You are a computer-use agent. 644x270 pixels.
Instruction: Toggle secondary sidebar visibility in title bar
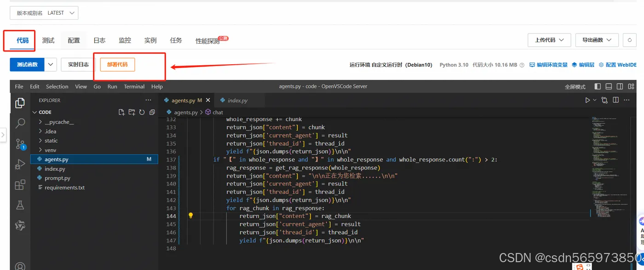point(620,86)
